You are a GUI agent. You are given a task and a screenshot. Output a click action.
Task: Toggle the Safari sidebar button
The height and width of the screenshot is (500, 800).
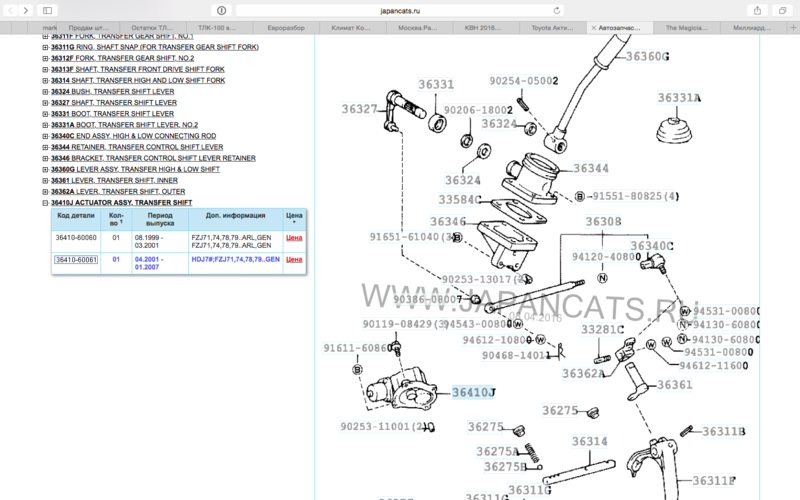[x=47, y=10]
